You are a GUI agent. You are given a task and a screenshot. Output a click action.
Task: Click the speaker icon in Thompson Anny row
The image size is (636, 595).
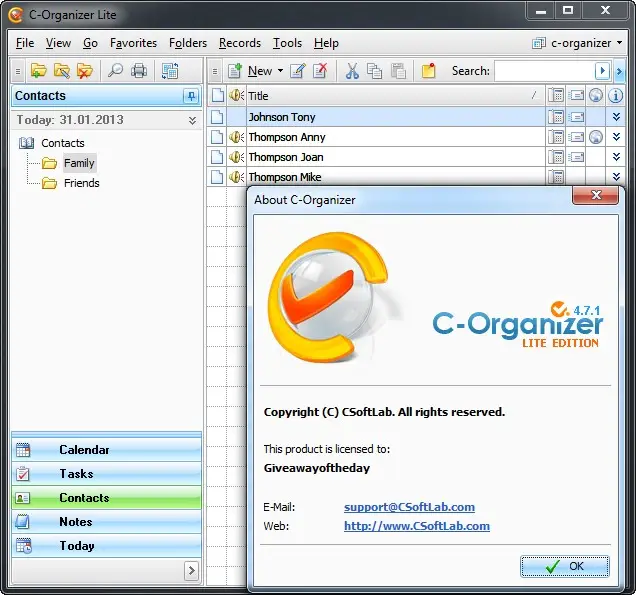[236, 137]
